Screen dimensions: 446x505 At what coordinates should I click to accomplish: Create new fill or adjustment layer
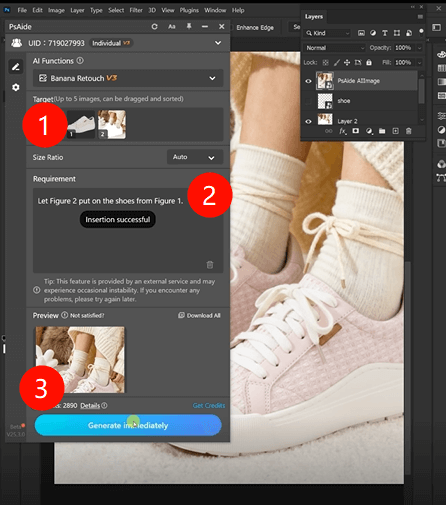369,131
